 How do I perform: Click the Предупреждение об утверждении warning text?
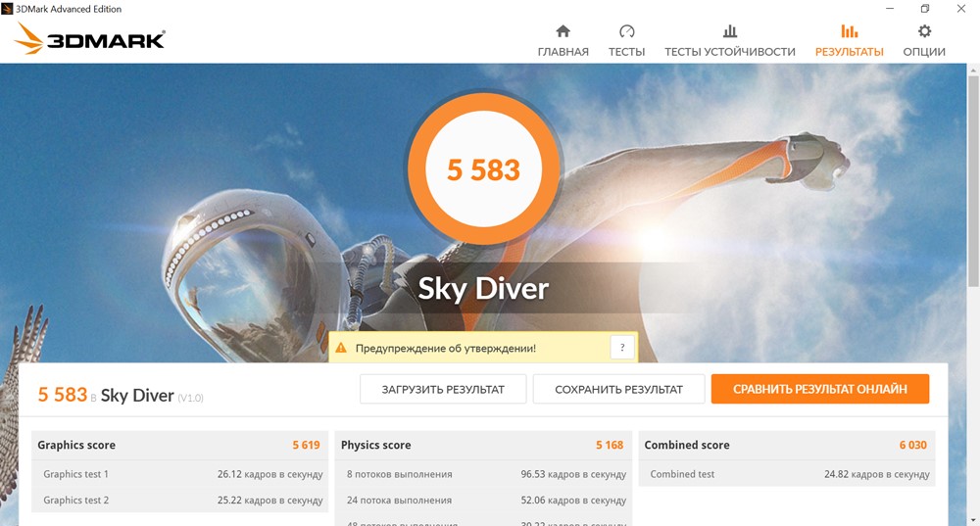(x=446, y=348)
